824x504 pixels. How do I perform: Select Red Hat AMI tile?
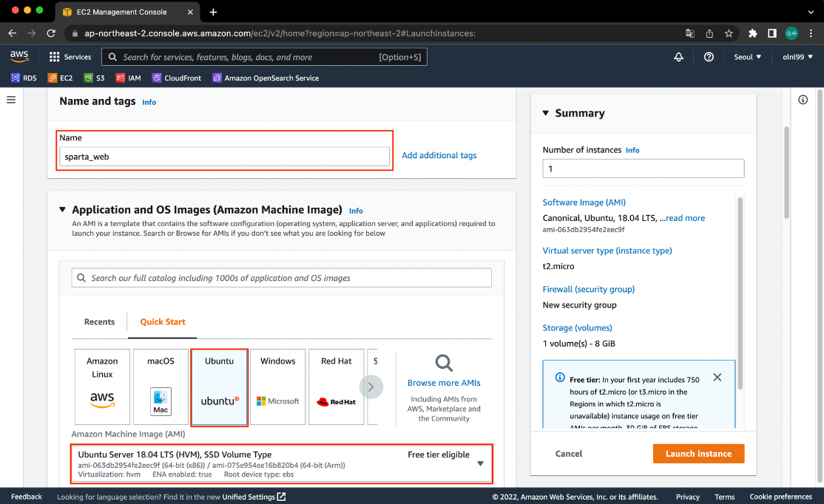pyautogui.click(x=337, y=386)
